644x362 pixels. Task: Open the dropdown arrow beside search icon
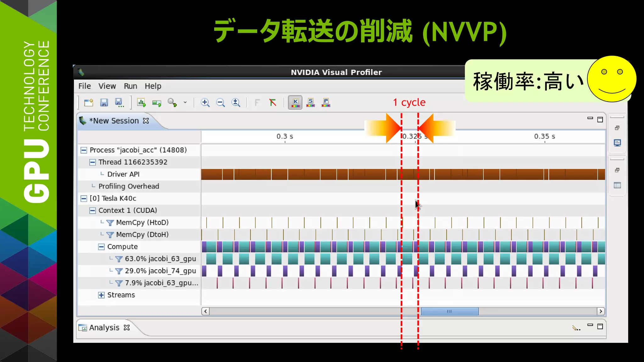(x=185, y=102)
